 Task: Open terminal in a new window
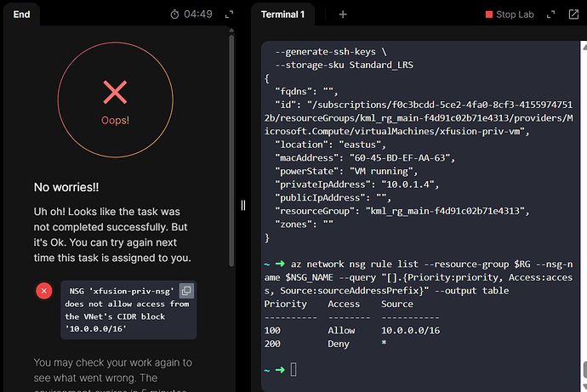point(573,14)
